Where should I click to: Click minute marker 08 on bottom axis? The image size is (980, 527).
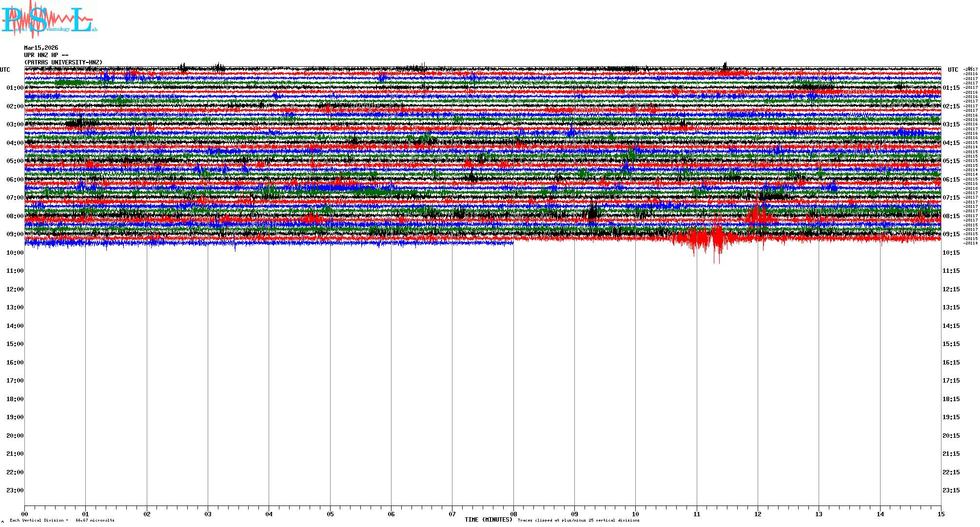point(513,514)
